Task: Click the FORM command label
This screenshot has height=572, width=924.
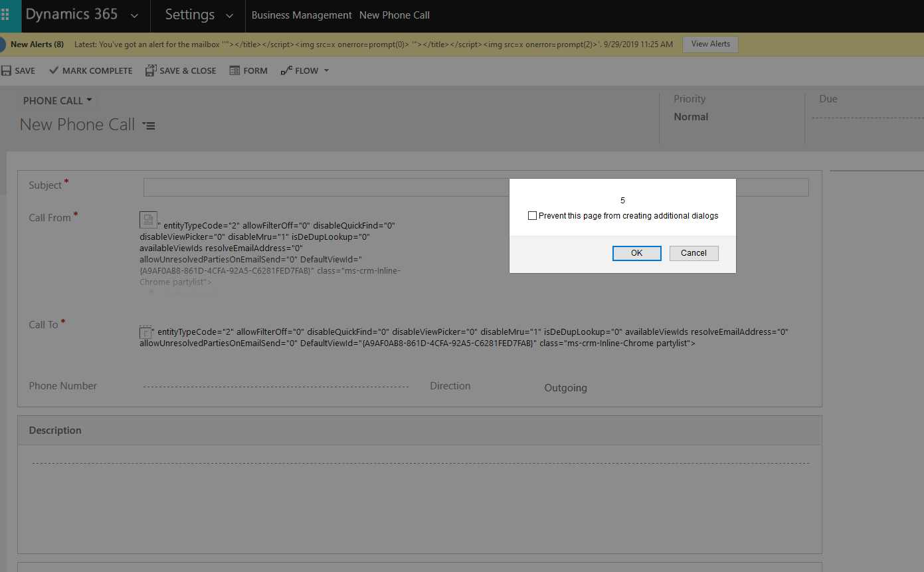Action: click(x=255, y=70)
